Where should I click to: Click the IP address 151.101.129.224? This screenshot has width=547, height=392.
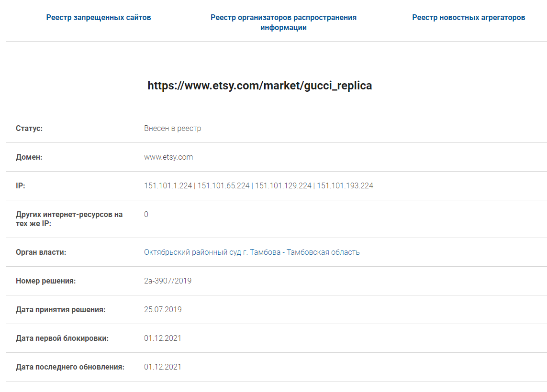pos(283,185)
